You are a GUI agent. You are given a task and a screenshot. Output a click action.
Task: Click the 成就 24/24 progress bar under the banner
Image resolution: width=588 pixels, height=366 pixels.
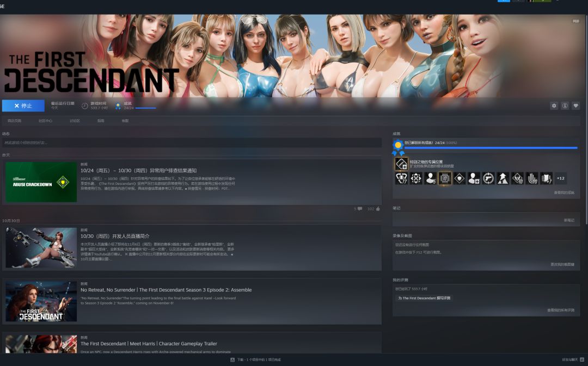coord(145,108)
